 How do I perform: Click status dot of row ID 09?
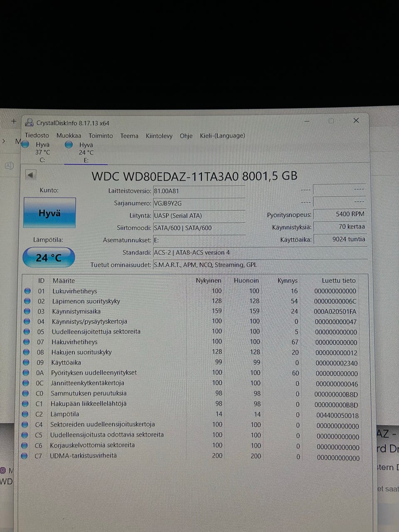[26, 362]
